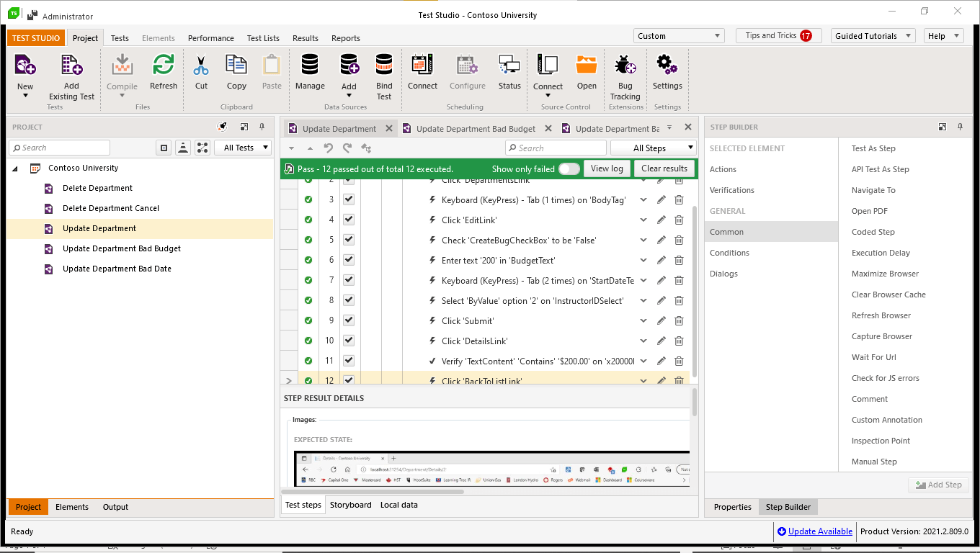The image size is (980, 553).
Task: Open Tips and Tricks
Action: (778, 35)
